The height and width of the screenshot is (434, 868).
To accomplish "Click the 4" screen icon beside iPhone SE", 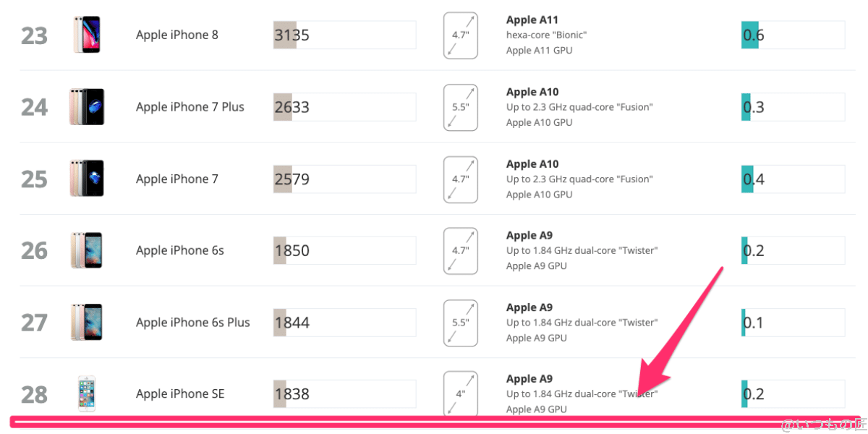I will pos(461,393).
